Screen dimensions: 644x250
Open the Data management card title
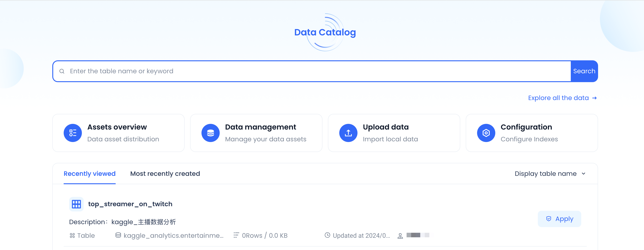pos(260,127)
